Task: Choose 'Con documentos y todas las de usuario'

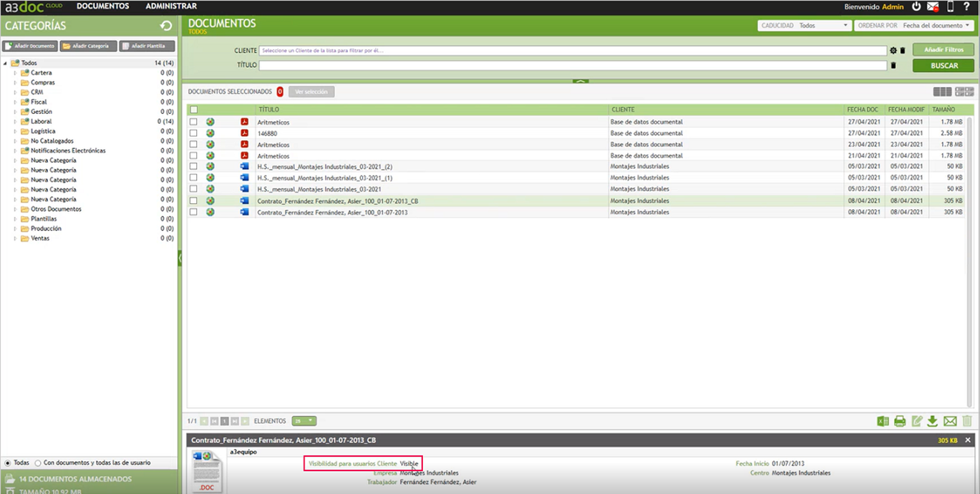Action: [39, 462]
